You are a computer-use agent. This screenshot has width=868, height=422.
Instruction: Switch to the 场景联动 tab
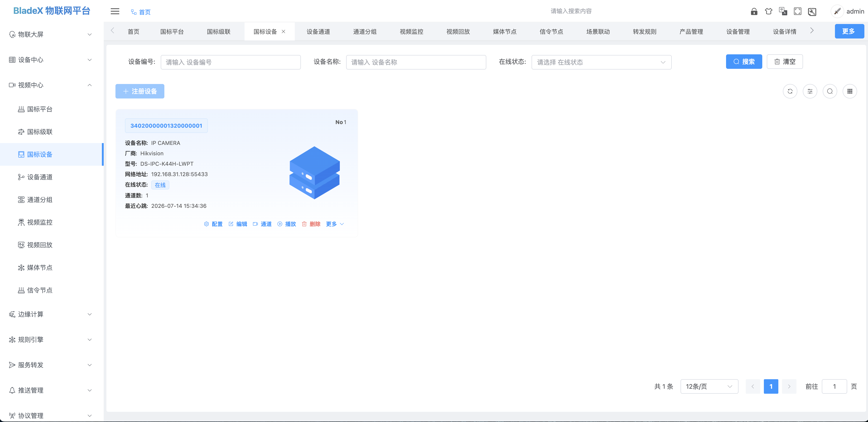tap(598, 32)
